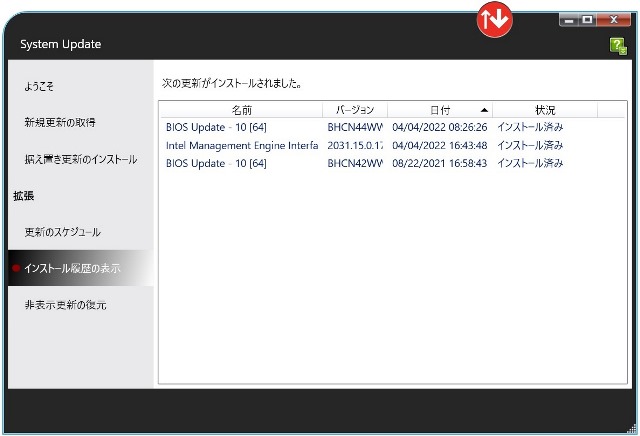Select インストール履歴の表示 sidebar item

point(81,268)
